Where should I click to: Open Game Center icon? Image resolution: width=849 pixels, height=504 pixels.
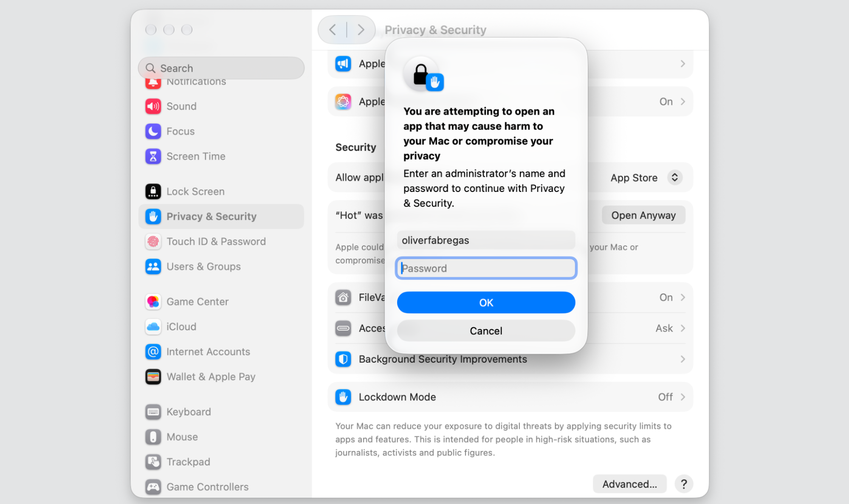click(153, 302)
